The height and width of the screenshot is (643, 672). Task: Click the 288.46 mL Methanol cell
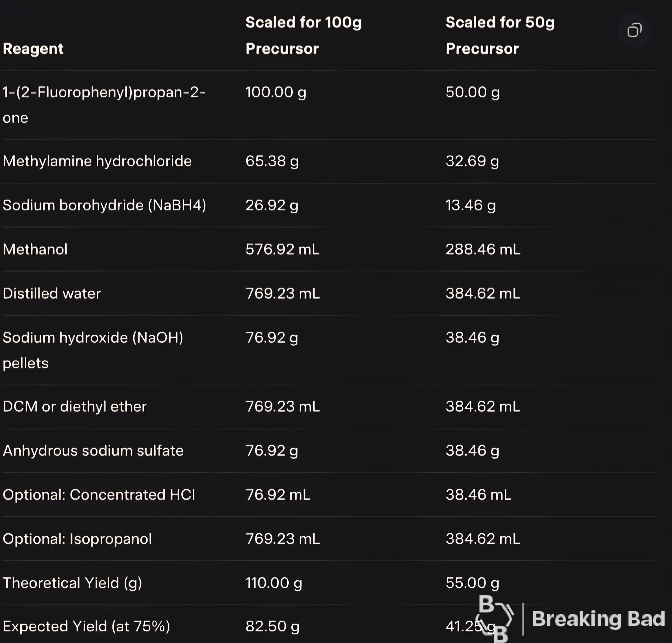pyautogui.click(x=483, y=249)
